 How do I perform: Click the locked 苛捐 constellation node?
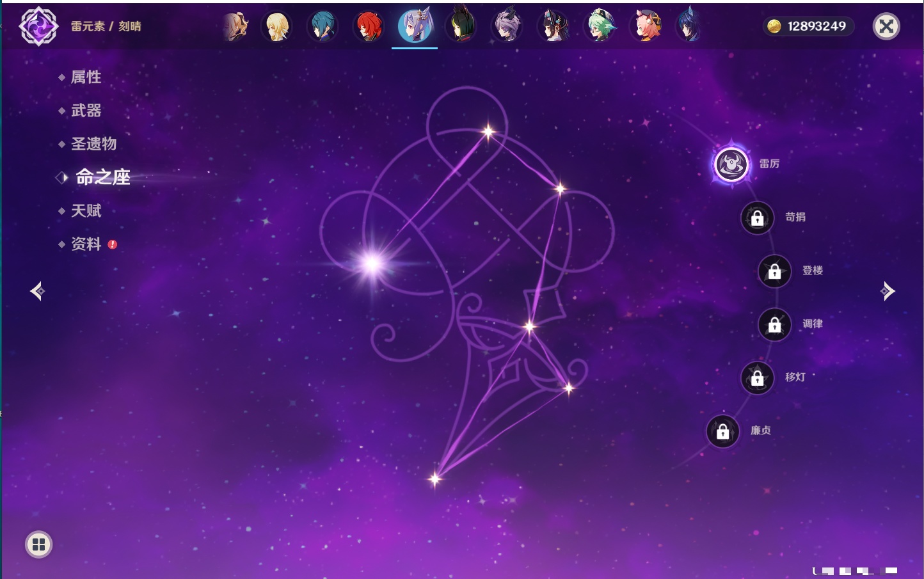coord(758,218)
